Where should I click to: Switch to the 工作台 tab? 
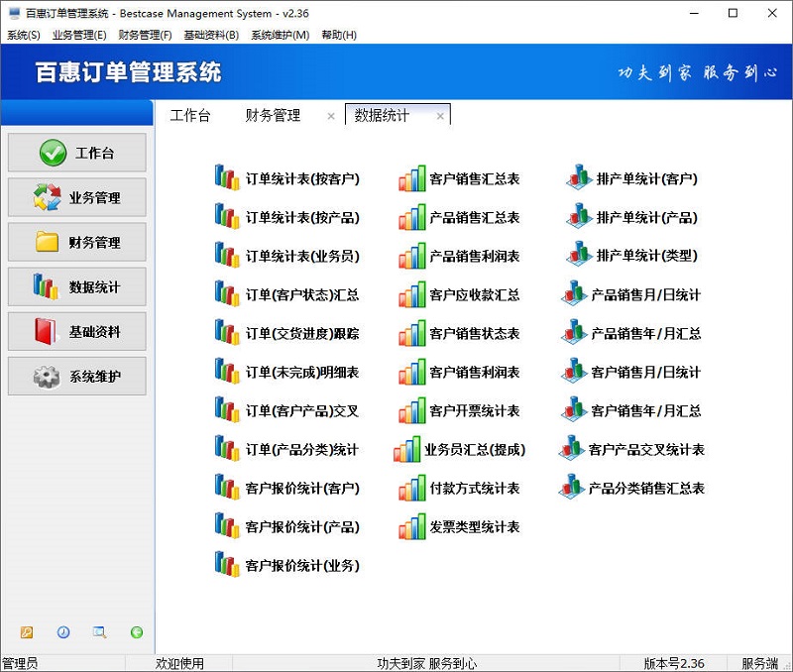coord(190,115)
